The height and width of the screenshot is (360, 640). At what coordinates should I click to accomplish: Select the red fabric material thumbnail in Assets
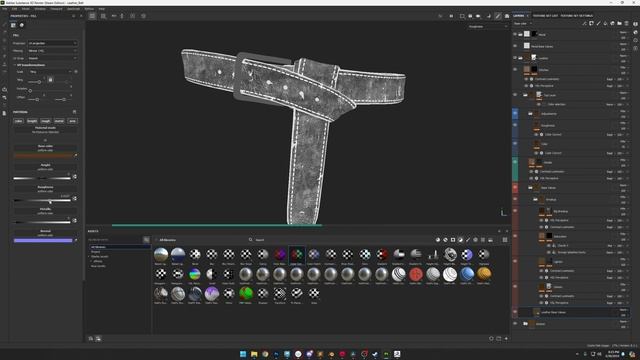(416, 274)
